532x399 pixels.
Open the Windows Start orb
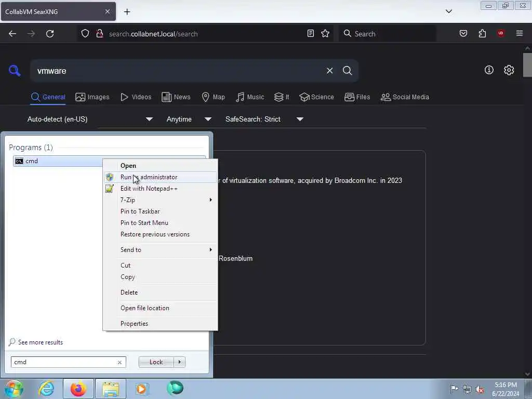click(x=14, y=389)
